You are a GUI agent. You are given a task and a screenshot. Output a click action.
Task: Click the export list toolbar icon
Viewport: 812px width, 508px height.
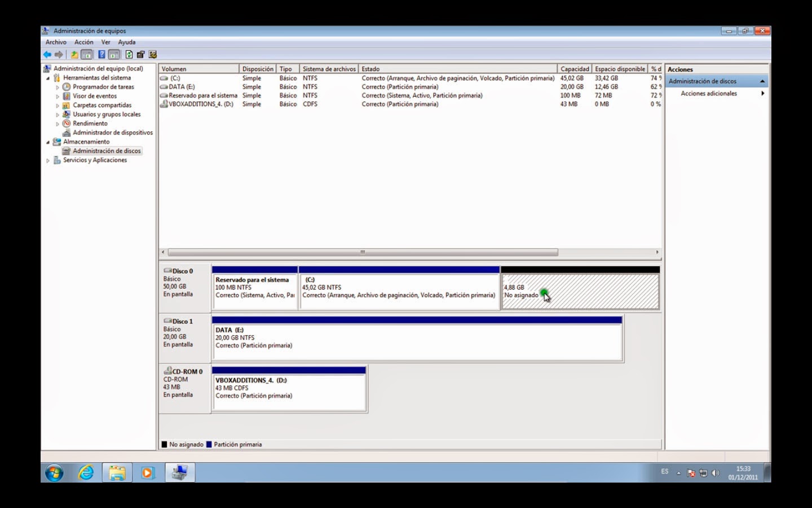[140, 54]
